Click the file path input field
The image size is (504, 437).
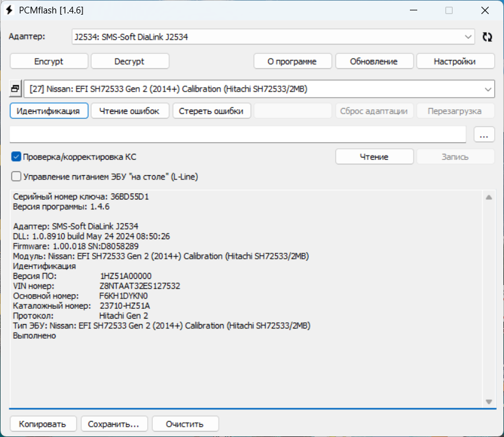(x=238, y=134)
